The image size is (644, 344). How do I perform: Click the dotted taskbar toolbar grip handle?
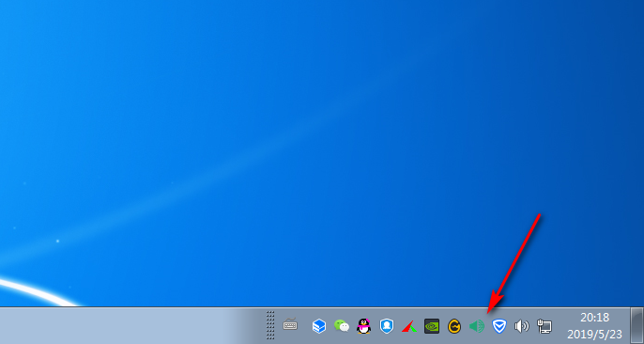pyautogui.click(x=270, y=325)
